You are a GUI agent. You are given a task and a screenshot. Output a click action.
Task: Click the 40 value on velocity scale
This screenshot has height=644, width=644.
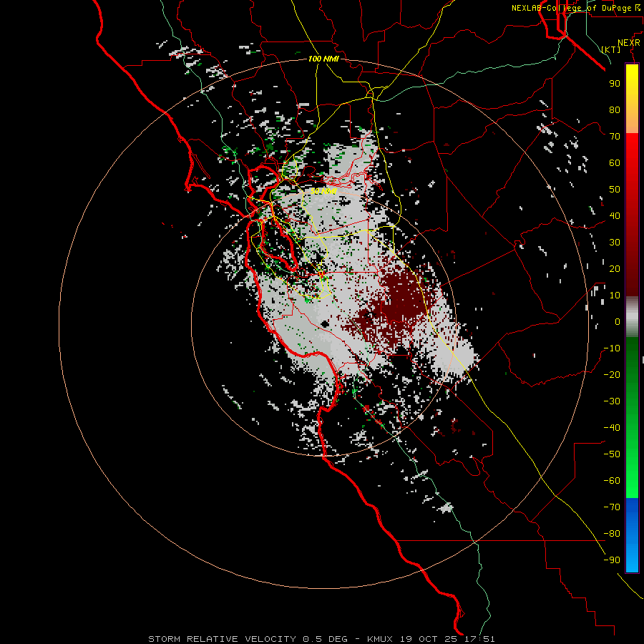click(x=615, y=215)
